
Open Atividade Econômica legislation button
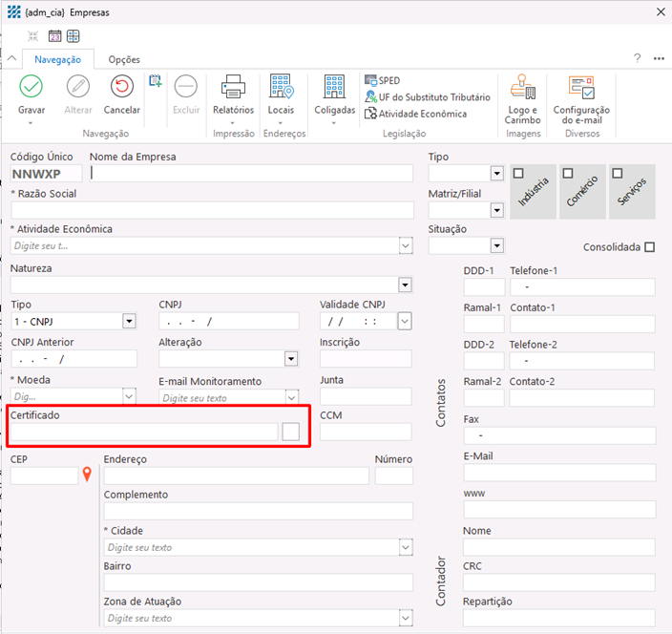(415, 114)
